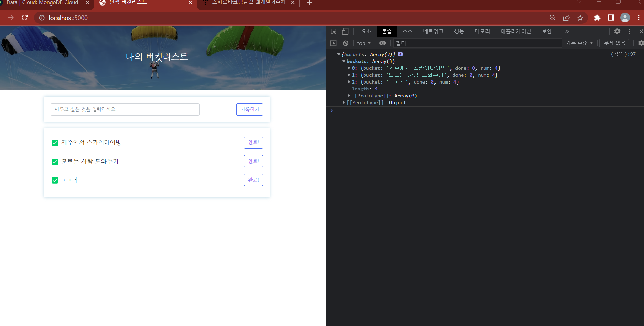Open the 보안 tab

tap(547, 31)
